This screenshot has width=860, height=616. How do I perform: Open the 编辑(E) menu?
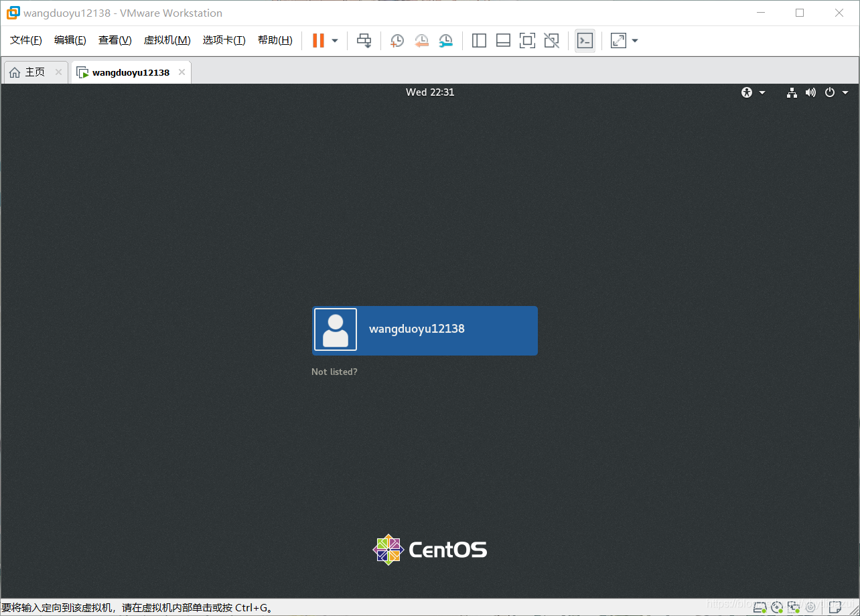70,41
